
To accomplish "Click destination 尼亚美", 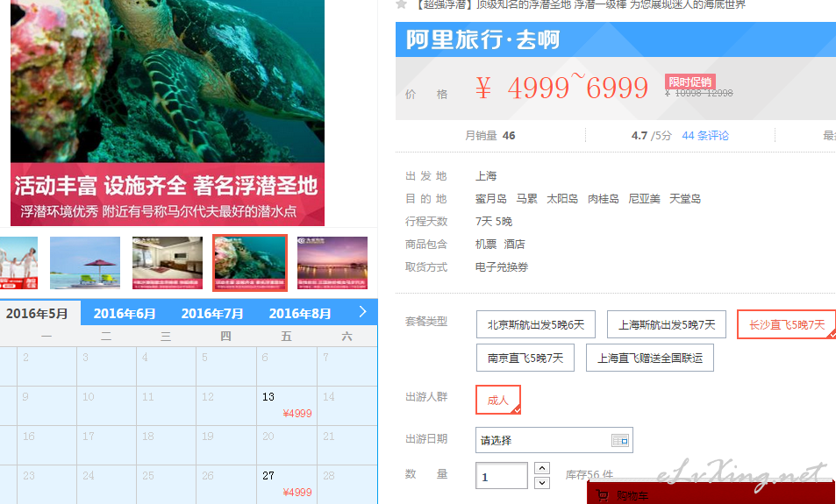I will [644, 199].
